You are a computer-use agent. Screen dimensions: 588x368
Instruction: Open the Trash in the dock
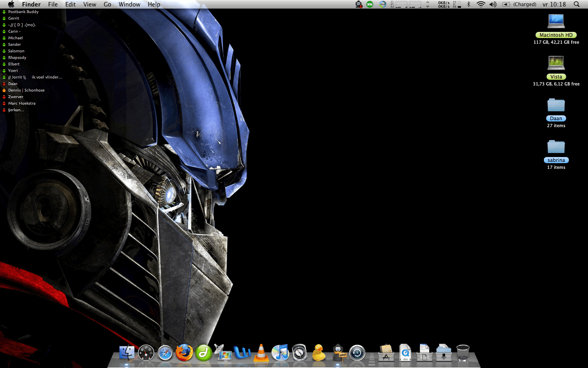pos(463,353)
